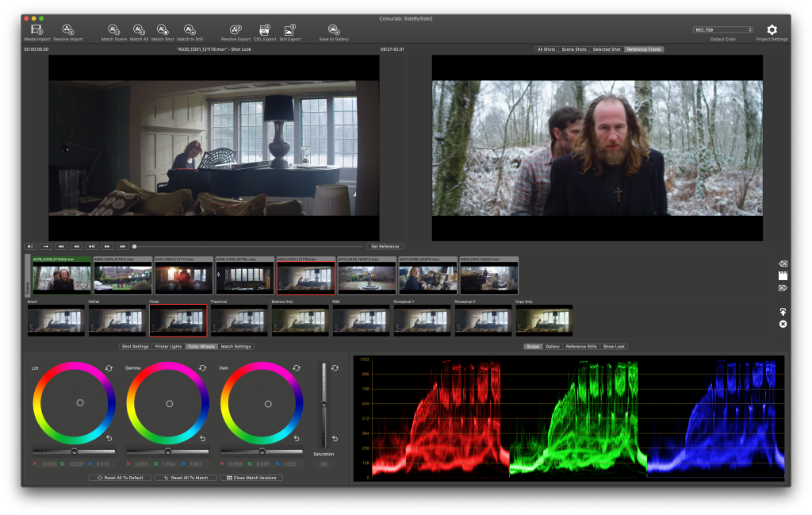Switch to the Printer Lights tab

[x=168, y=346]
